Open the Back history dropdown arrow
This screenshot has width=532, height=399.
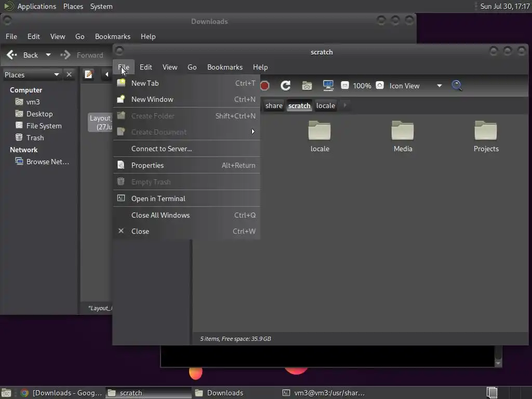click(48, 55)
